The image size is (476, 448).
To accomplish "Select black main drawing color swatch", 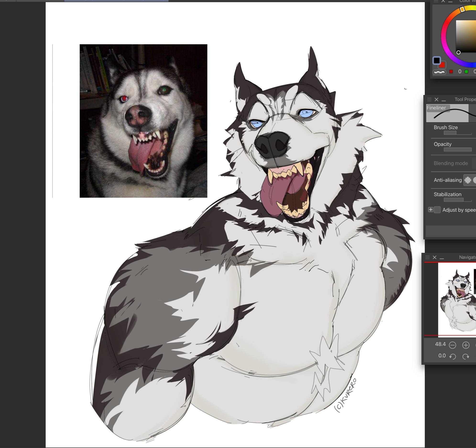I will [437, 60].
